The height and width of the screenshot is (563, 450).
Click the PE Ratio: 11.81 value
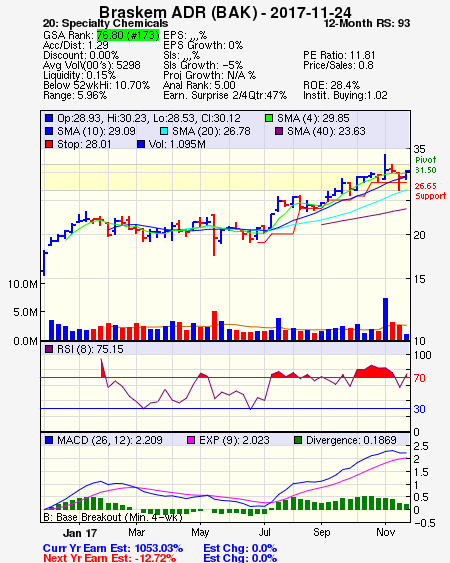(339, 55)
